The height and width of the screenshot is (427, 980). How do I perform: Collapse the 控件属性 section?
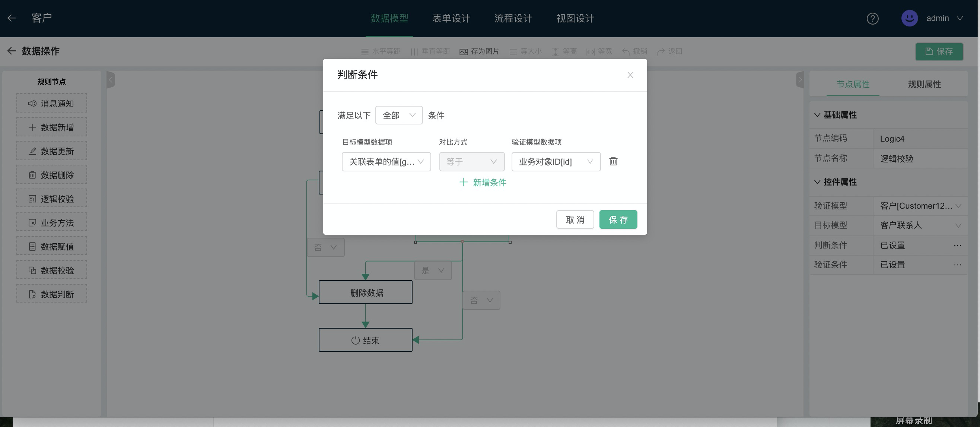[x=817, y=181]
